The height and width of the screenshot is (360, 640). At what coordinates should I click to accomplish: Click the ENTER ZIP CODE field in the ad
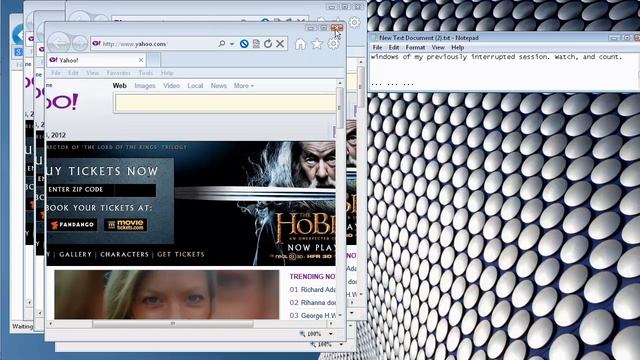[x=101, y=190]
